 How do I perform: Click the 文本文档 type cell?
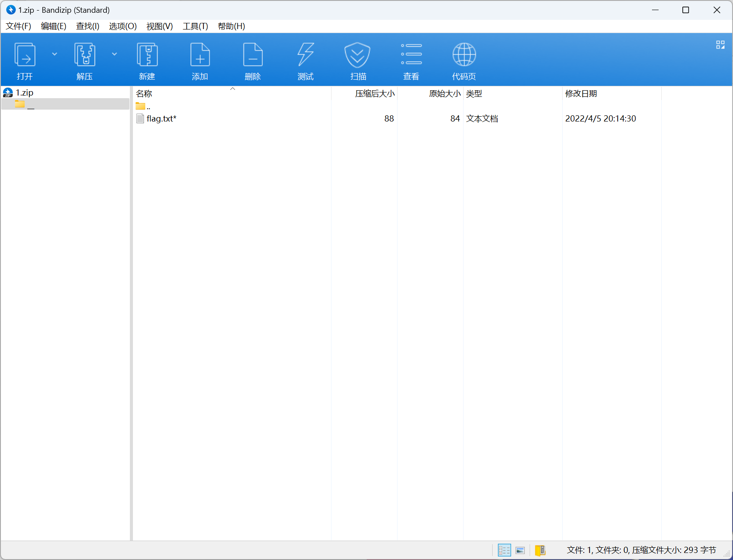click(x=482, y=119)
